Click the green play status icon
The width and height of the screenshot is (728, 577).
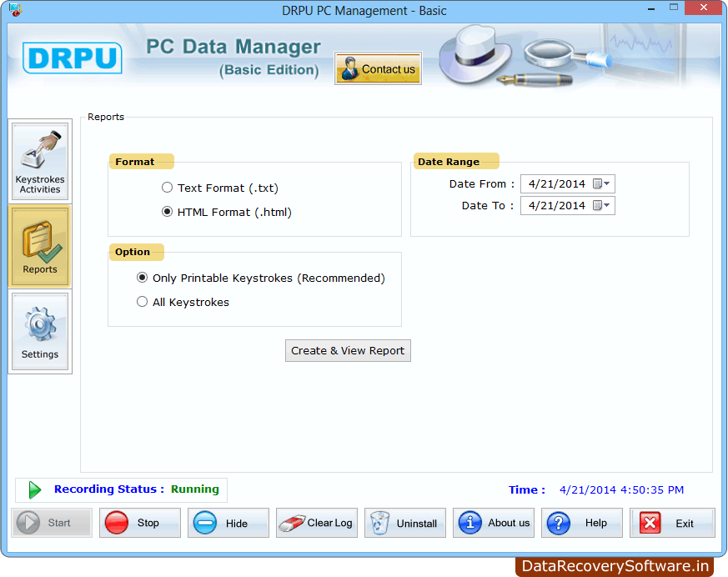[34, 489]
